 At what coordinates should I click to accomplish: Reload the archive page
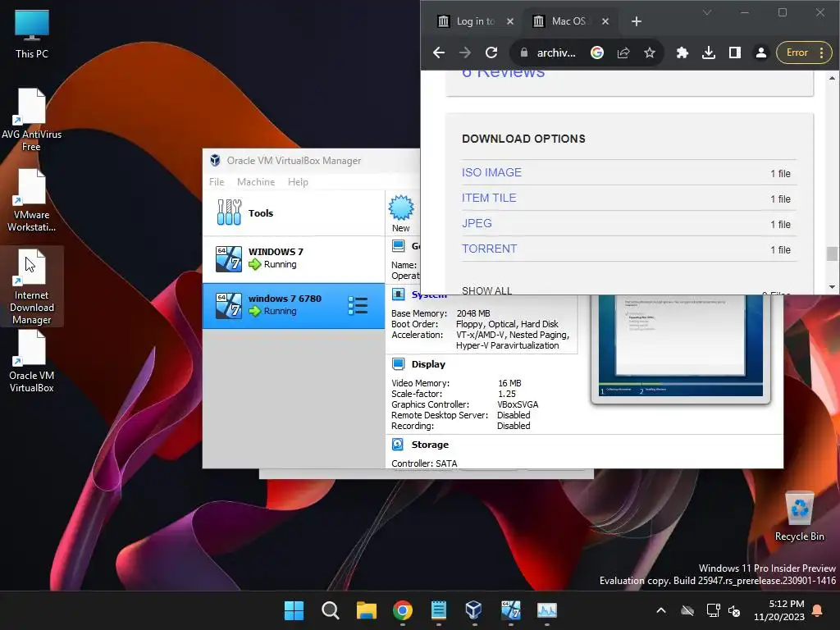pyautogui.click(x=491, y=52)
